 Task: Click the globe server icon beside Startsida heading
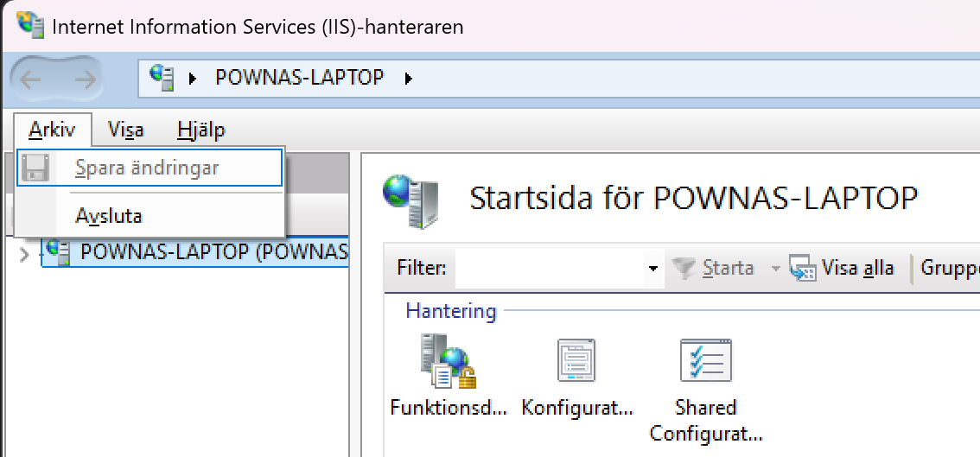click(410, 199)
